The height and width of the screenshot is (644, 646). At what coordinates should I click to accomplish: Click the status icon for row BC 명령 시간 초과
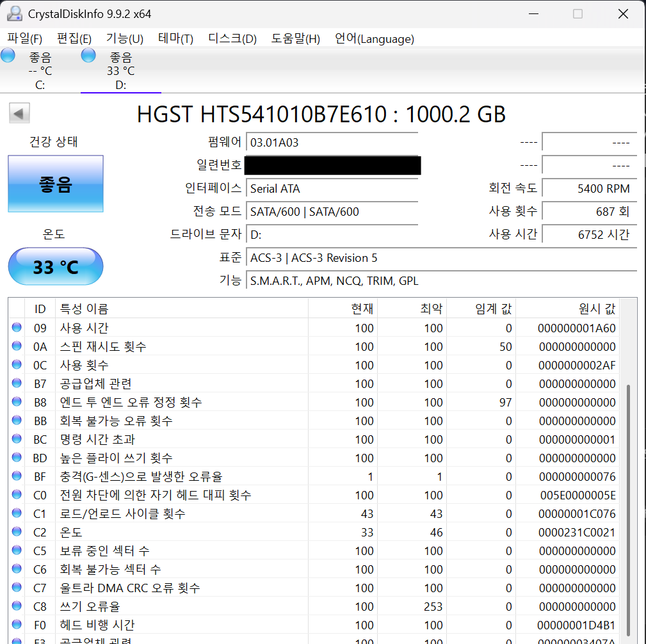click(17, 439)
